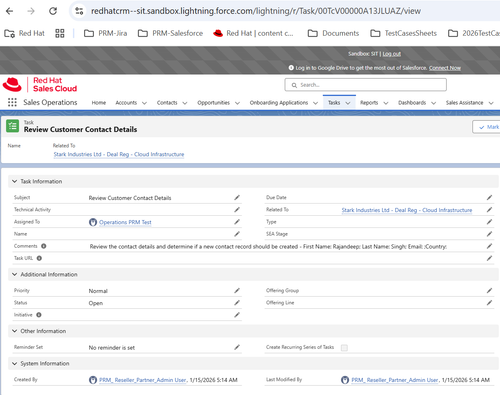Open the Onboarding Applications dropdown chevron
The height and width of the screenshot is (395, 500).
pyautogui.click(x=315, y=103)
